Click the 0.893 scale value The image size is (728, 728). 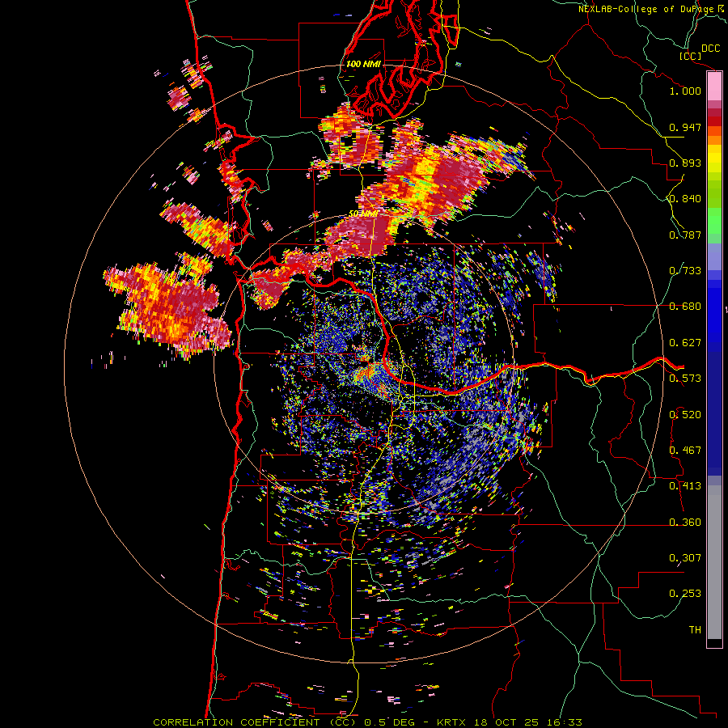pyautogui.click(x=685, y=163)
